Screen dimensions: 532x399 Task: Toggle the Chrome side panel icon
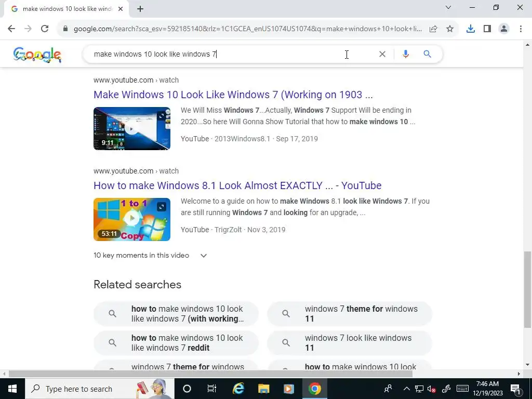pyautogui.click(x=487, y=29)
